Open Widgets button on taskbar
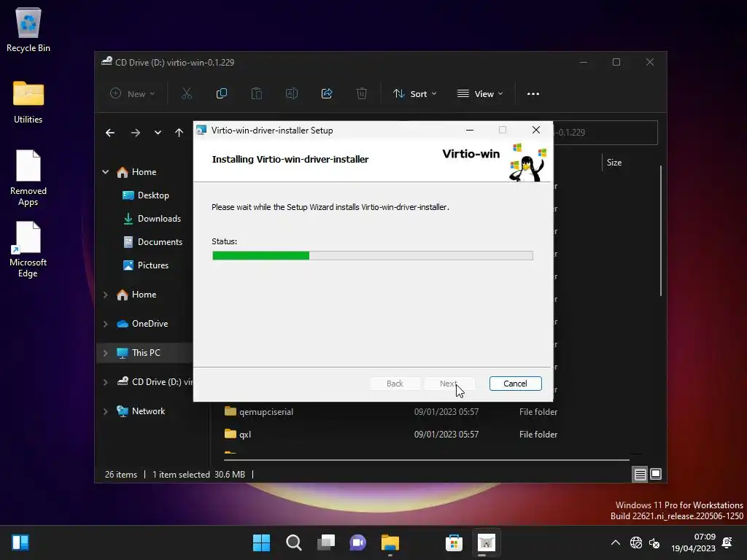Image resolution: width=747 pixels, height=560 pixels. pos(20,542)
